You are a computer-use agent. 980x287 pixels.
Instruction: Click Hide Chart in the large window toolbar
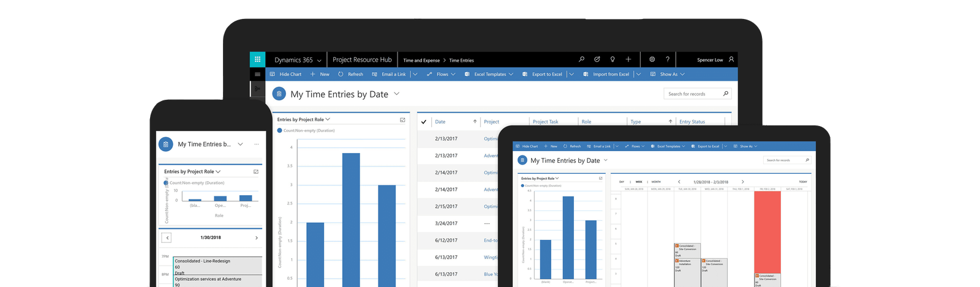point(286,74)
